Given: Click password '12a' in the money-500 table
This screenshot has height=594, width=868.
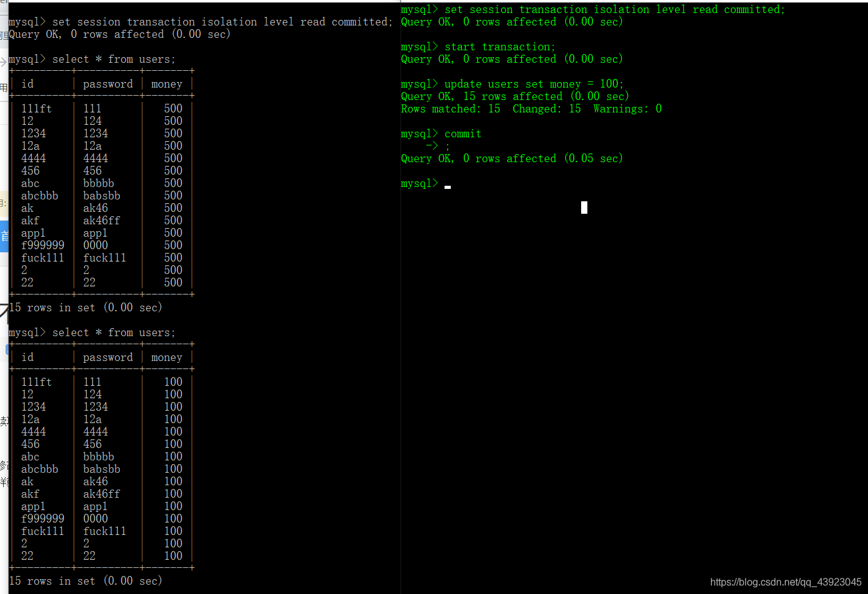Looking at the screenshot, I should click(x=93, y=146).
